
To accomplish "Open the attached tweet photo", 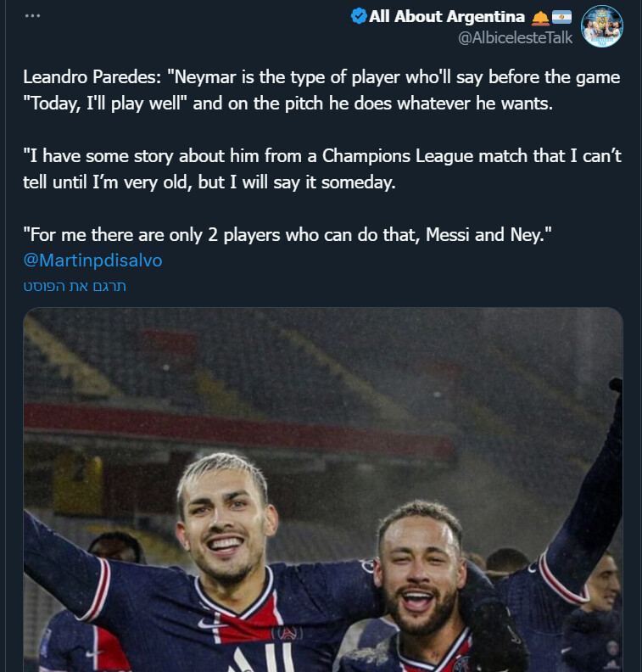I will [x=323, y=490].
